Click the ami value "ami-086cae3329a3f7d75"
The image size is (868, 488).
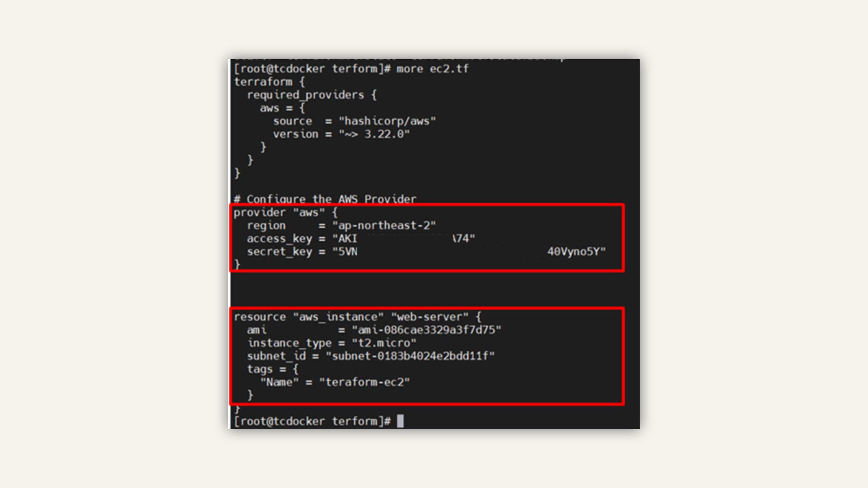point(427,330)
